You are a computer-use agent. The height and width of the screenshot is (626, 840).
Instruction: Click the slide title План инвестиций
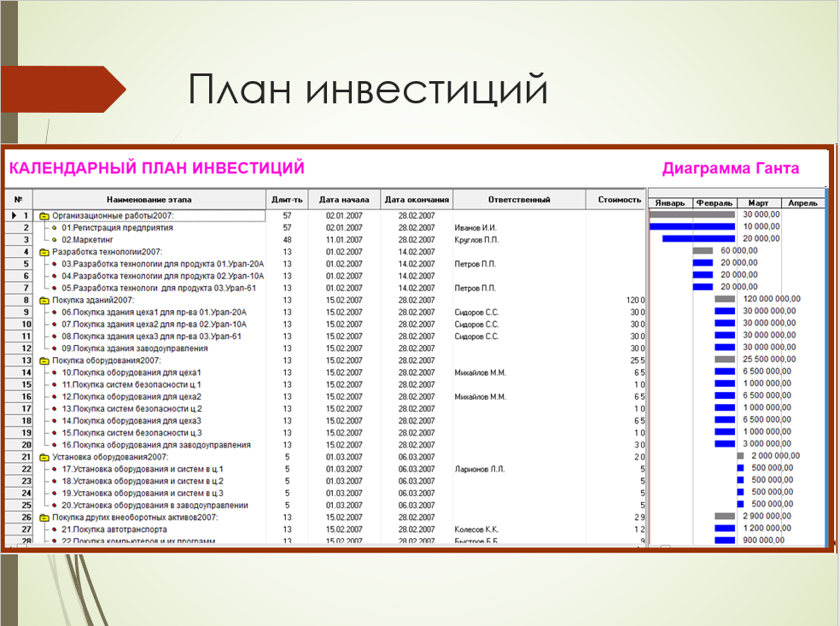368,89
